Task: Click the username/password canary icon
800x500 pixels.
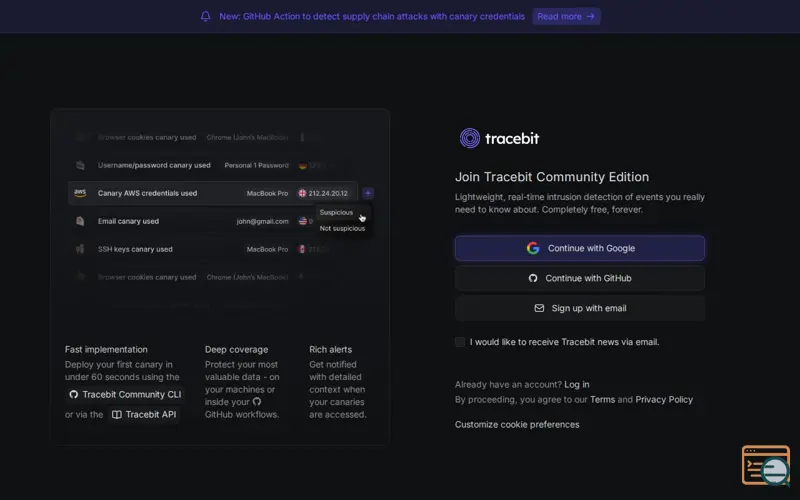Action: (80, 165)
